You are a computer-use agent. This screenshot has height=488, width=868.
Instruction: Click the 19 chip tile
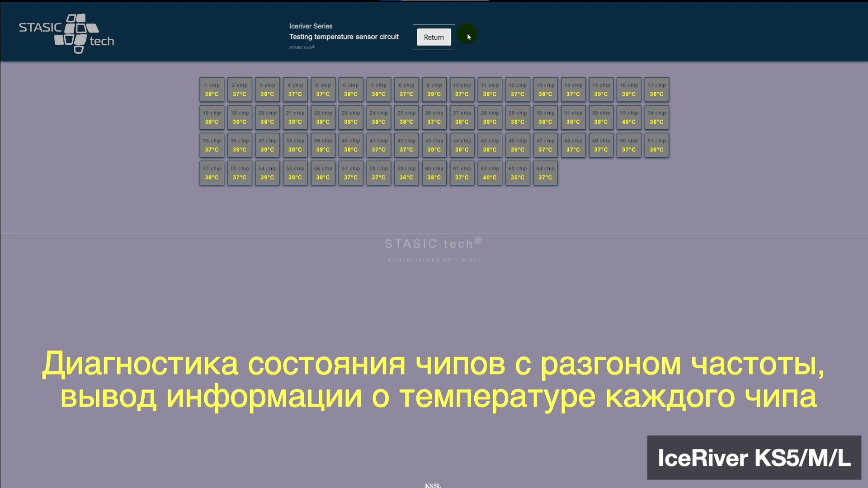pos(240,117)
